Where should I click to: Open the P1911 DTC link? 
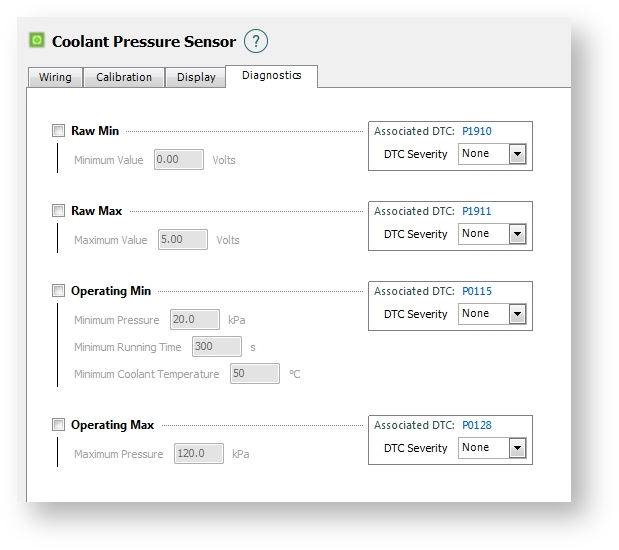click(476, 211)
